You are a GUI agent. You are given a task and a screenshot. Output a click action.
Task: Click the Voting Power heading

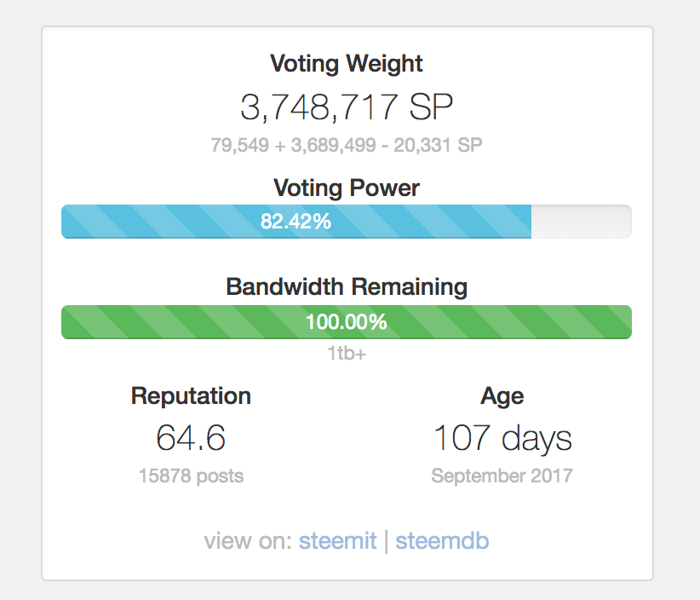pyautogui.click(x=347, y=187)
